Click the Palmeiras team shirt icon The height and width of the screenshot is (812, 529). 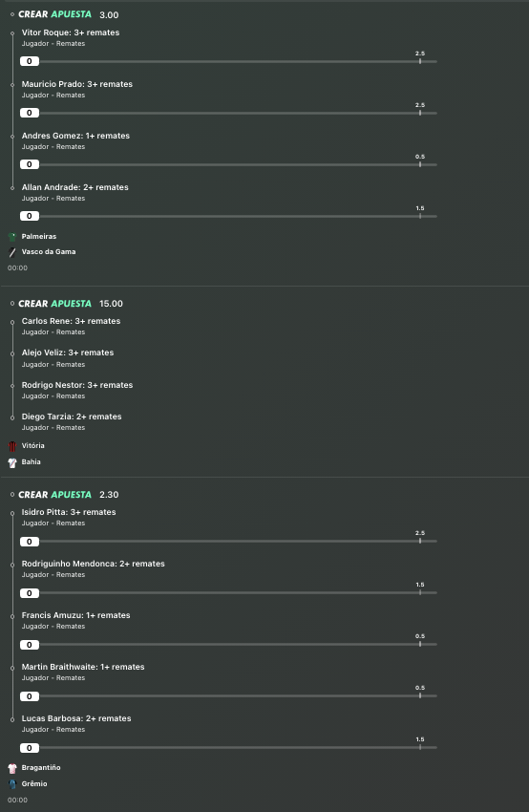(12, 237)
